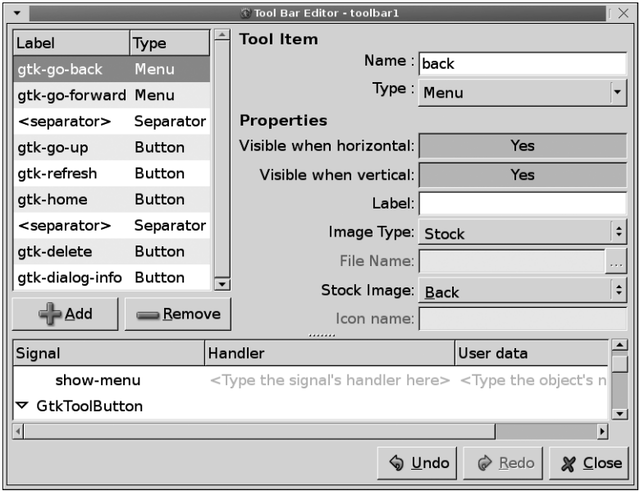
Task: Click the horizontal scrollbar right arrow
Action: (602, 431)
